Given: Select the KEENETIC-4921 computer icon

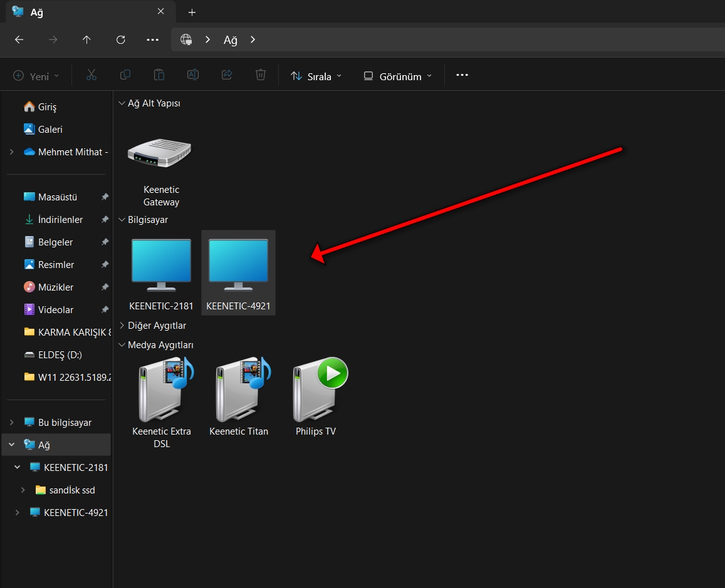Looking at the screenshot, I should [x=238, y=274].
